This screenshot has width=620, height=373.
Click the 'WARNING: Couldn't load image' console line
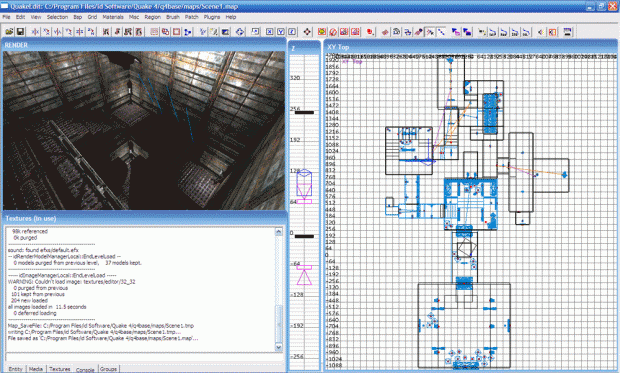pyautogui.click(x=72, y=282)
